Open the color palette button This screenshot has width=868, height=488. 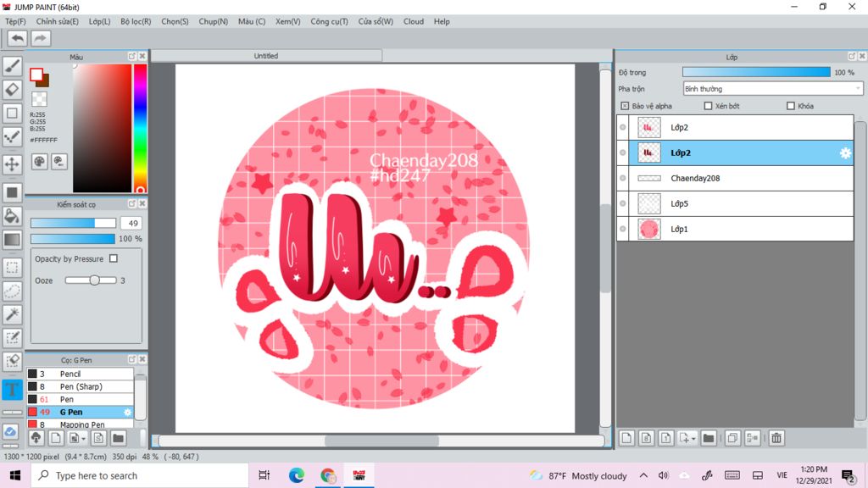click(x=39, y=162)
